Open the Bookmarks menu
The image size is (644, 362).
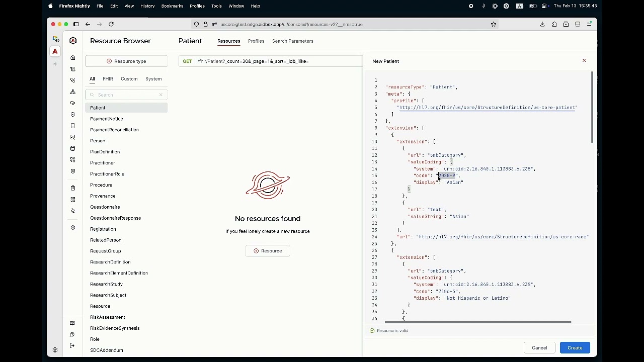coord(172,6)
